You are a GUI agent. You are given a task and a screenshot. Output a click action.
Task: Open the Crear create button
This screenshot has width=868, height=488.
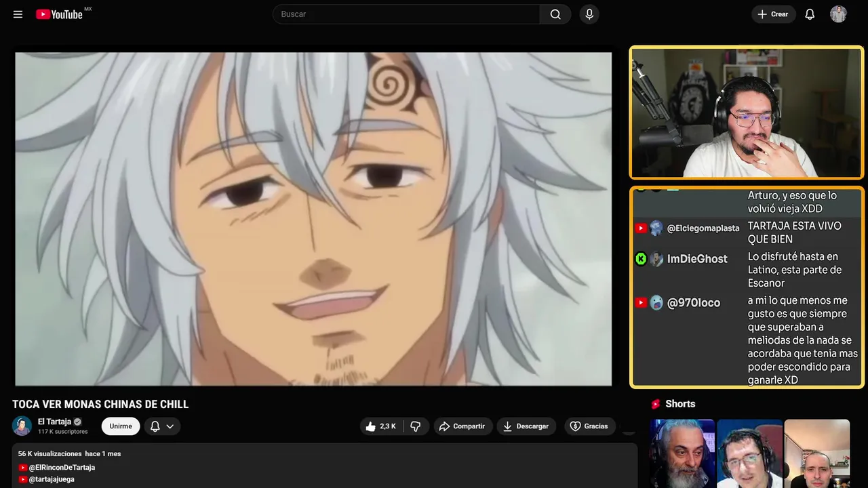tap(773, 14)
